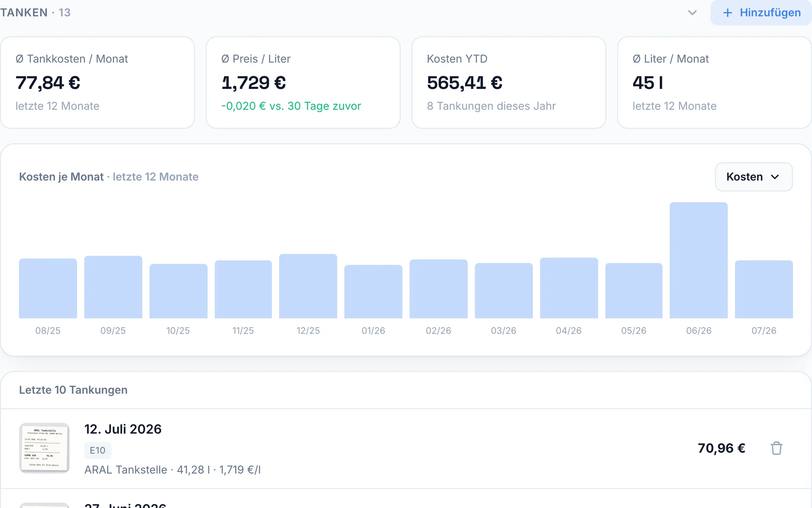
Task: Click the 12/25 chart bar
Action: coord(308,286)
